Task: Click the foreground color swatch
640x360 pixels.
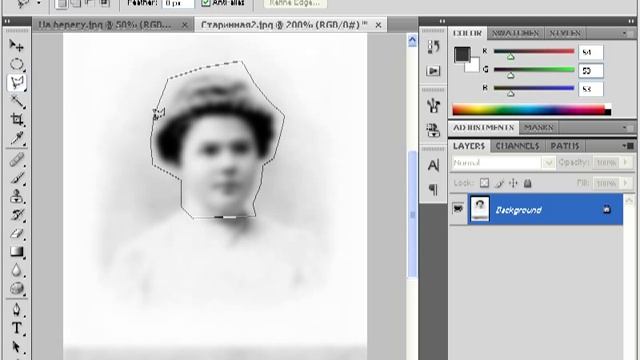Action: [462, 54]
